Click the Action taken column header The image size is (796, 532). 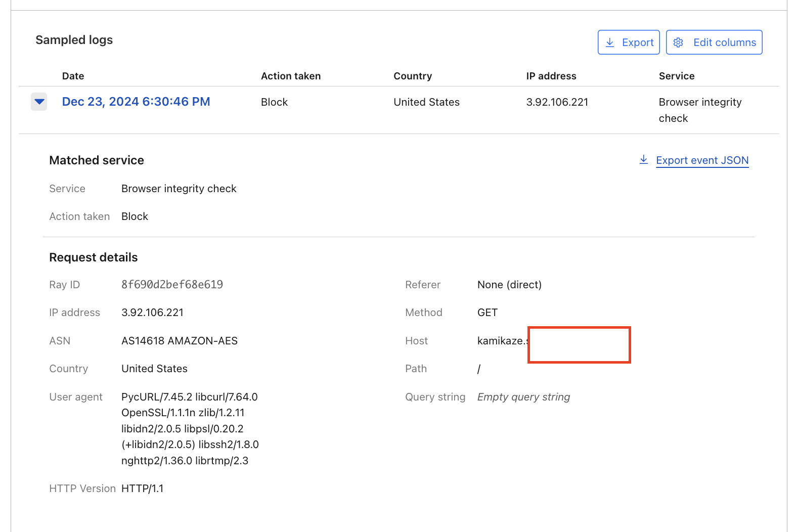tap(291, 76)
